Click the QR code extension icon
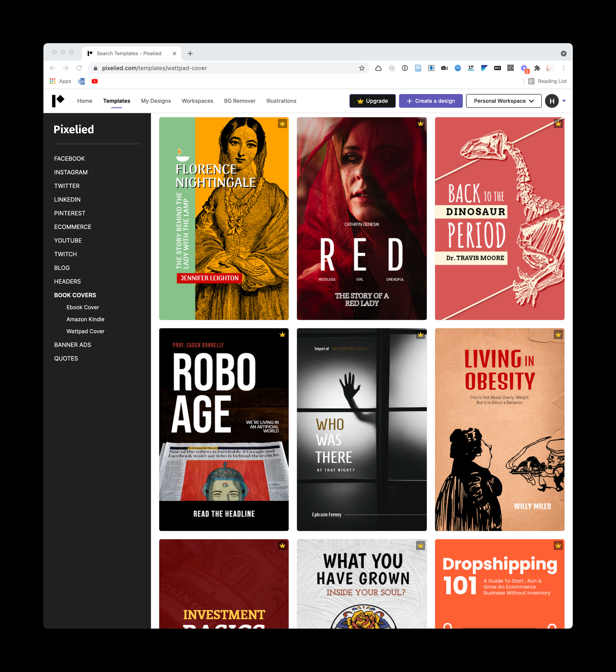The width and height of the screenshot is (616, 672). click(510, 68)
